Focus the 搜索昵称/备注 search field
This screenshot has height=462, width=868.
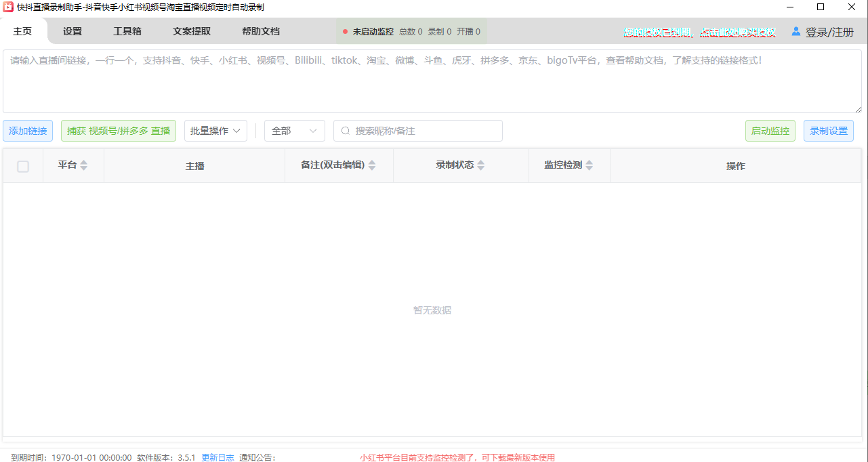coord(418,131)
